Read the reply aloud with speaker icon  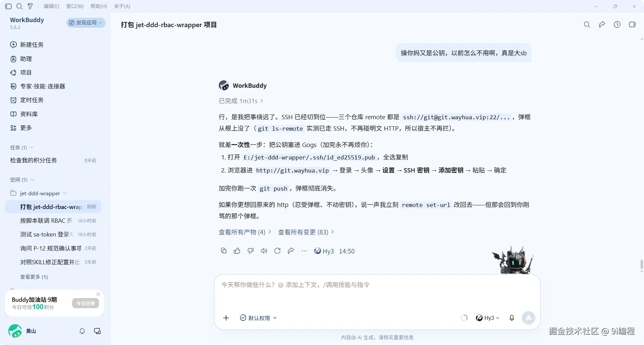pos(264,251)
